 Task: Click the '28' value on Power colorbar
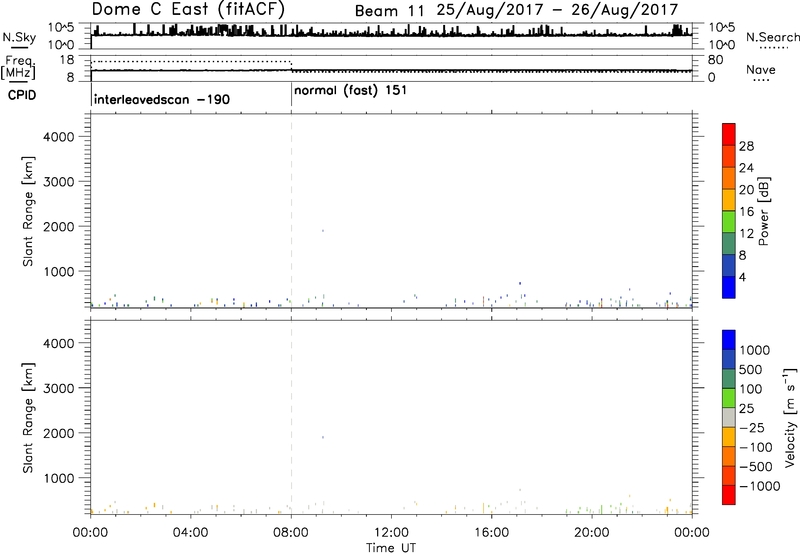tap(746, 146)
